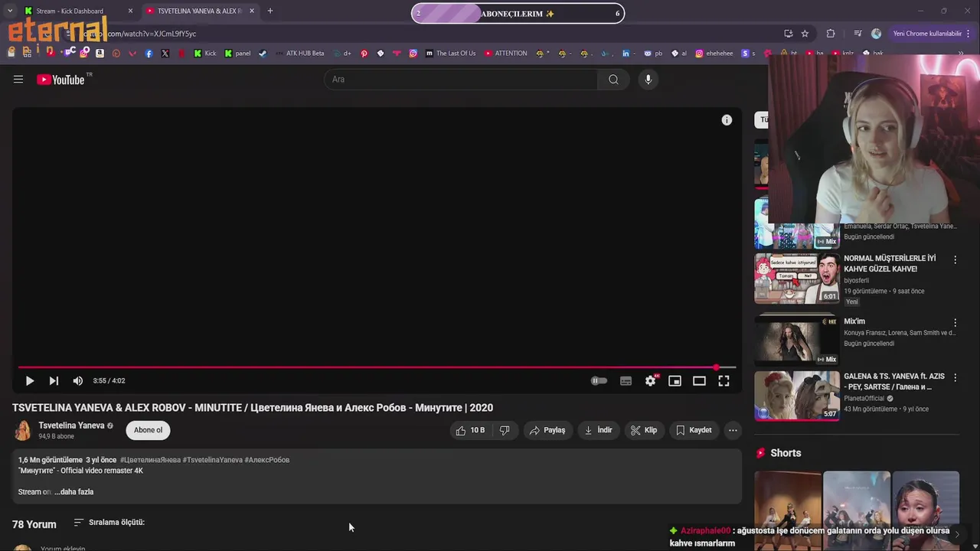
Task: Expand description with ...daha fazla
Action: click(x=73, y=492)
